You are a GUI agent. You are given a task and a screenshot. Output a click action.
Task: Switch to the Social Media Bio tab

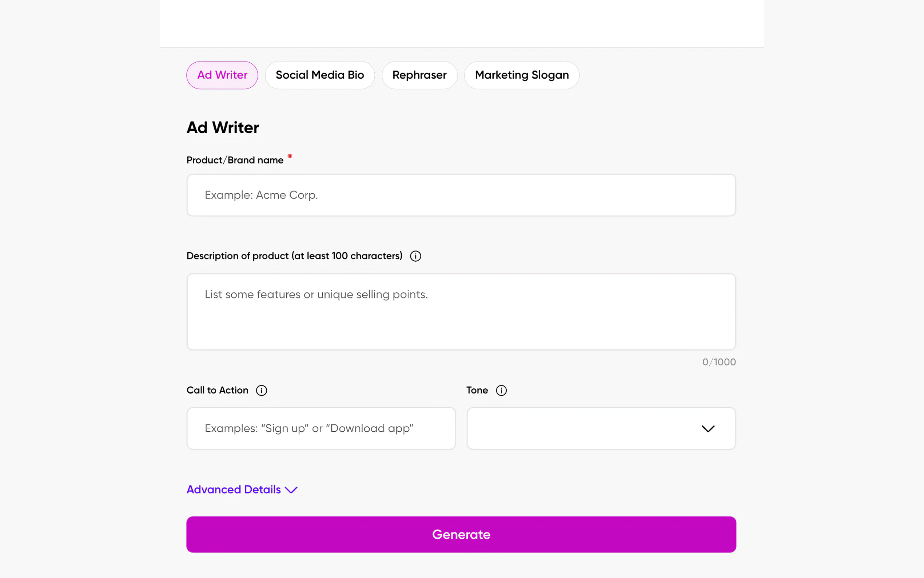(x=320, y=75)
